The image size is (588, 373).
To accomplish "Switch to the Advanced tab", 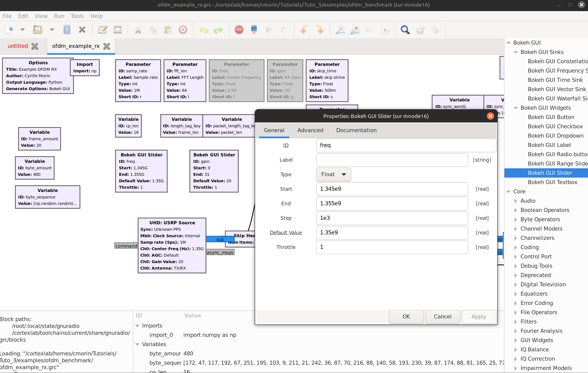I will tap(310, 130).
